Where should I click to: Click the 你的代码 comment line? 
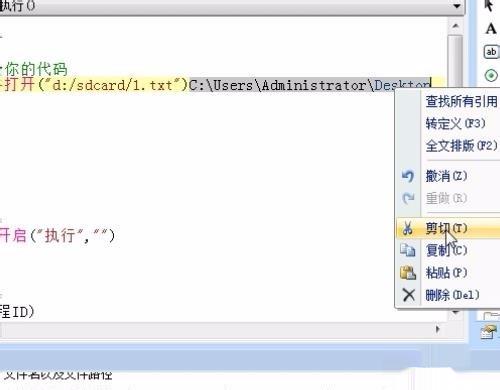pos(36,69)
